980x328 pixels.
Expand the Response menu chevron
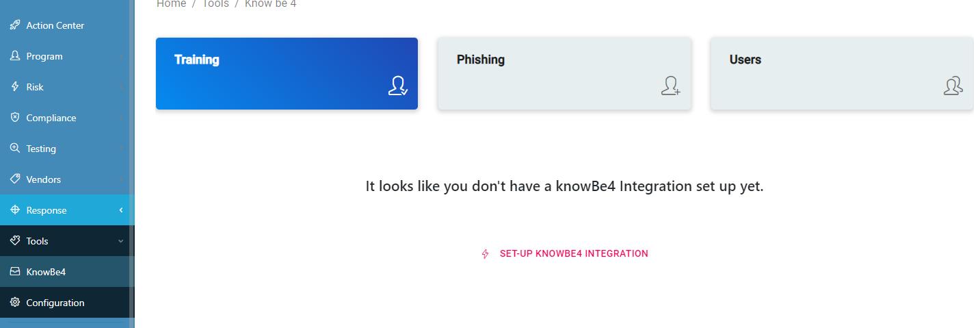click(x=121, y=210)
